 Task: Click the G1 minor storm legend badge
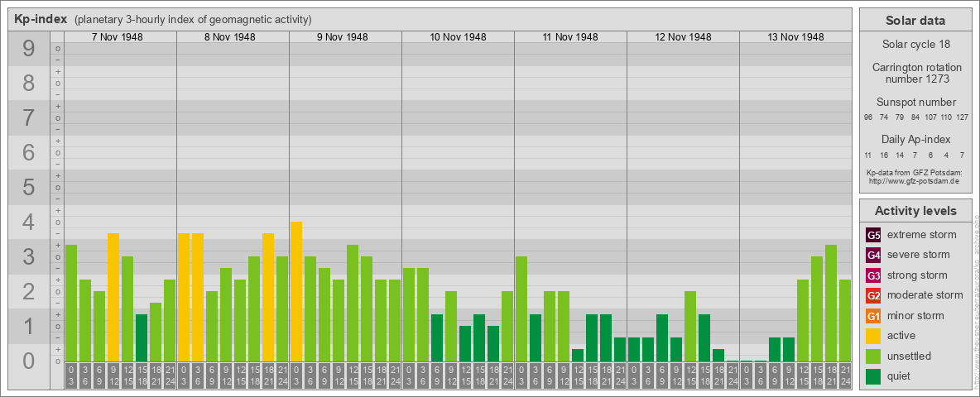click(x=873, y=316)
